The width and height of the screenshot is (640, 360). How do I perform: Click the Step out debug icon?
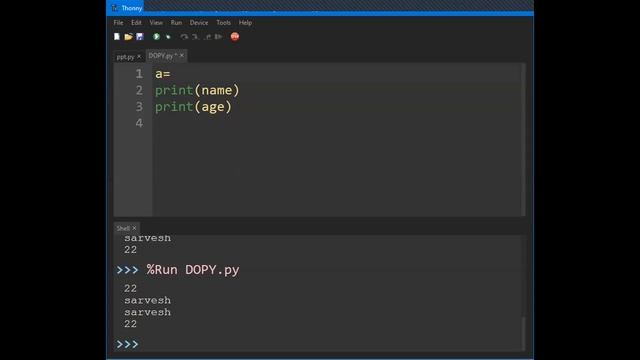tap(207, 37)
